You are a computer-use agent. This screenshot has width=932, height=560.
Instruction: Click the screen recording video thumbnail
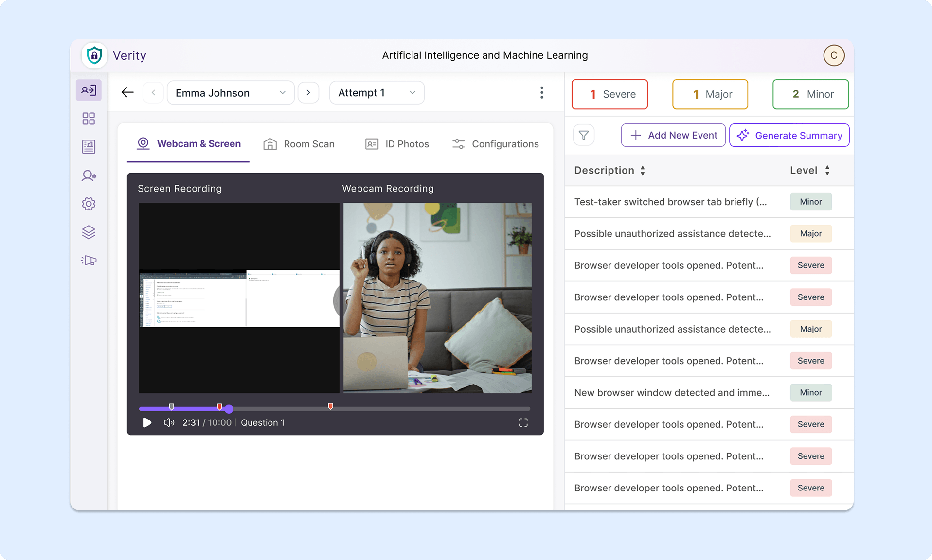(x=239, y=298)
